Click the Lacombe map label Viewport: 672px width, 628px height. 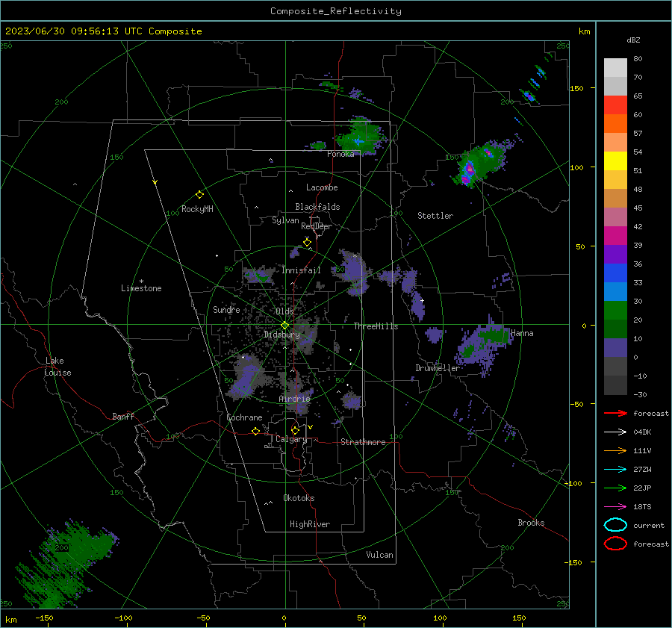(322, 187)
